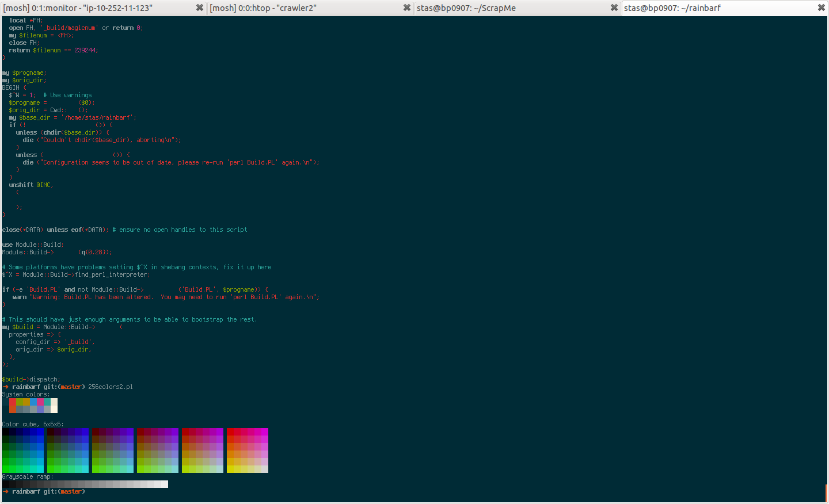This screenshot has height=504, width=829.
Task: Click the "my $filenum = <FH>;" line
Action: point(41,36)
